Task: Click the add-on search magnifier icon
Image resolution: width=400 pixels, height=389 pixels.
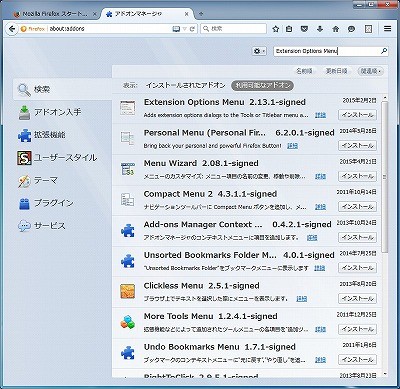Action: (x=384, y=51)
